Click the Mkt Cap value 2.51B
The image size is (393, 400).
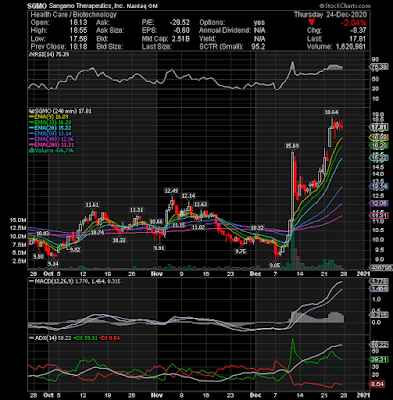click(x=180, y=39)
